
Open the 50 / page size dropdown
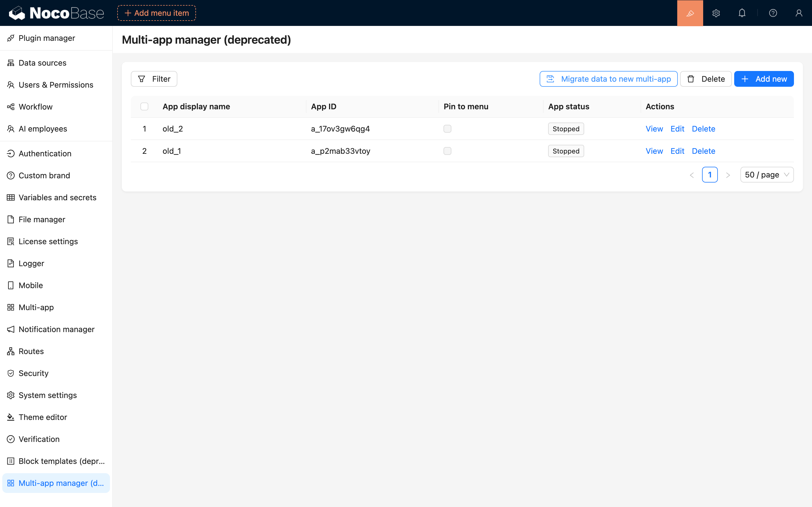tap(767, 175)
